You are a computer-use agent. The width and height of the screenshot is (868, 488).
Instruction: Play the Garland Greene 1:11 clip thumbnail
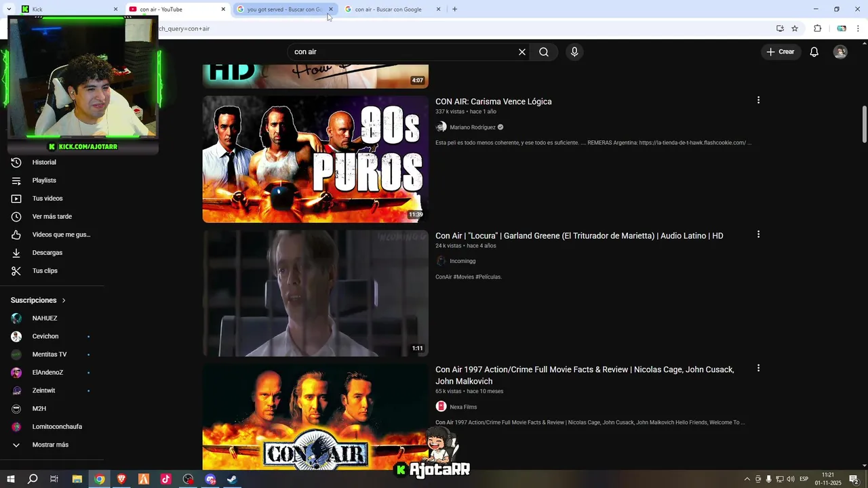coord(315,293)
